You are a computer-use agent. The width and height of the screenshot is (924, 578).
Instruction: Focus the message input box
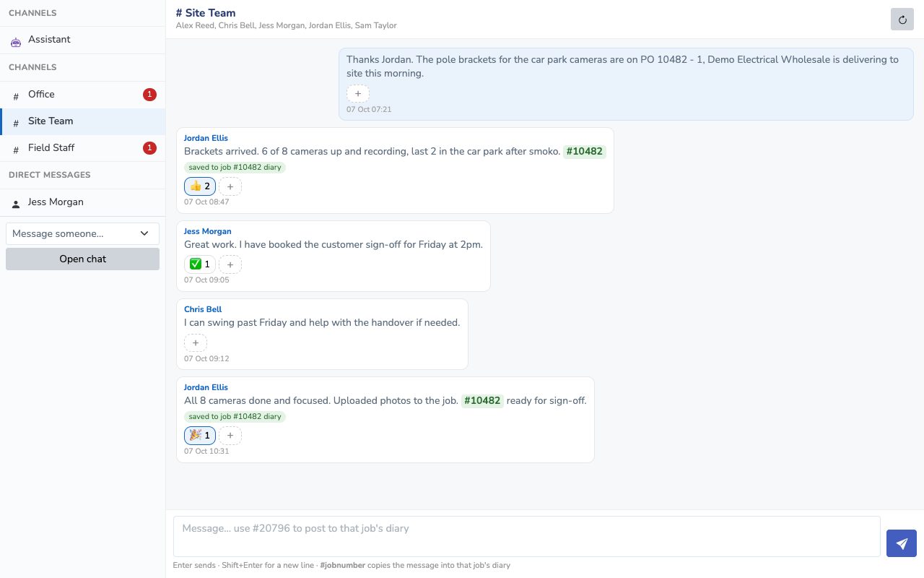[526, 536]
